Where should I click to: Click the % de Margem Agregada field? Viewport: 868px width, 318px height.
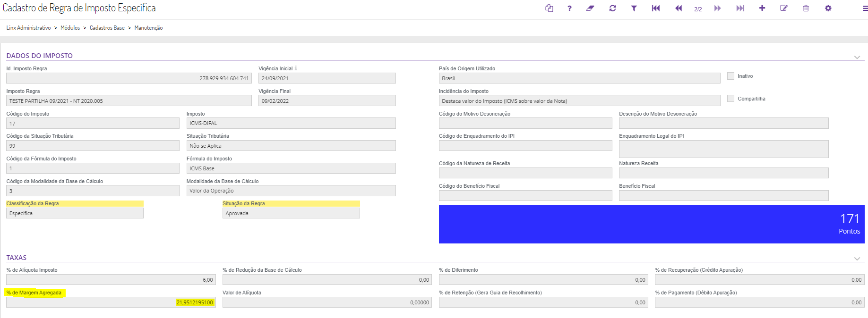pos(111,302)
